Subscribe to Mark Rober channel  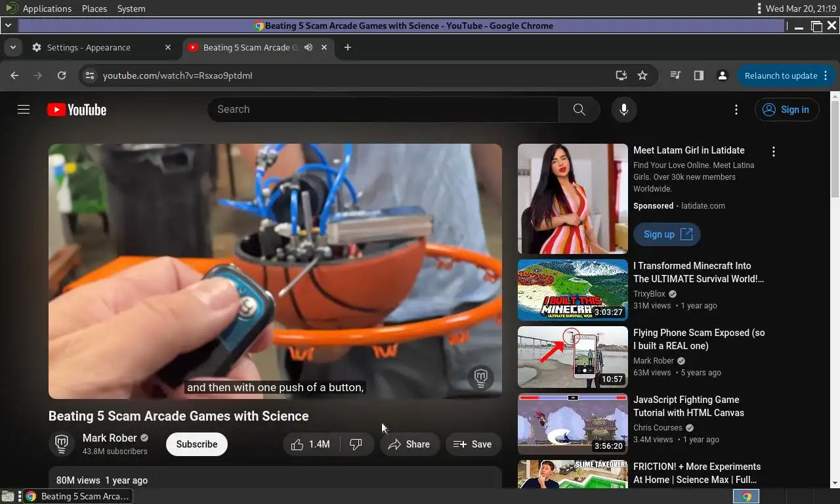point(197,444)
